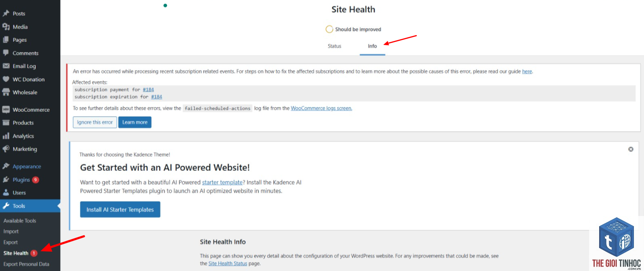Click the Plugins update count badge

36,179
